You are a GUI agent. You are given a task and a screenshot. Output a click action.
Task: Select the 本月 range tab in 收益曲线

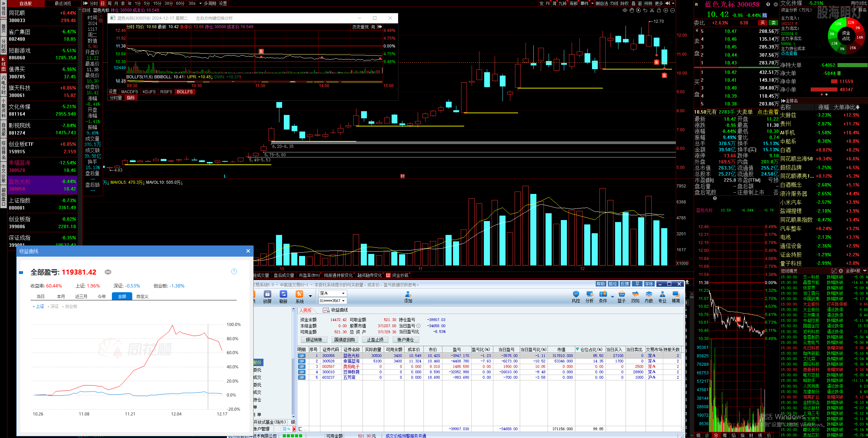61,296
